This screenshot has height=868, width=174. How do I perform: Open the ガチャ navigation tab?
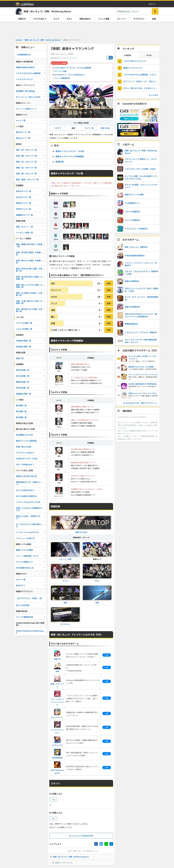[69, 19]
